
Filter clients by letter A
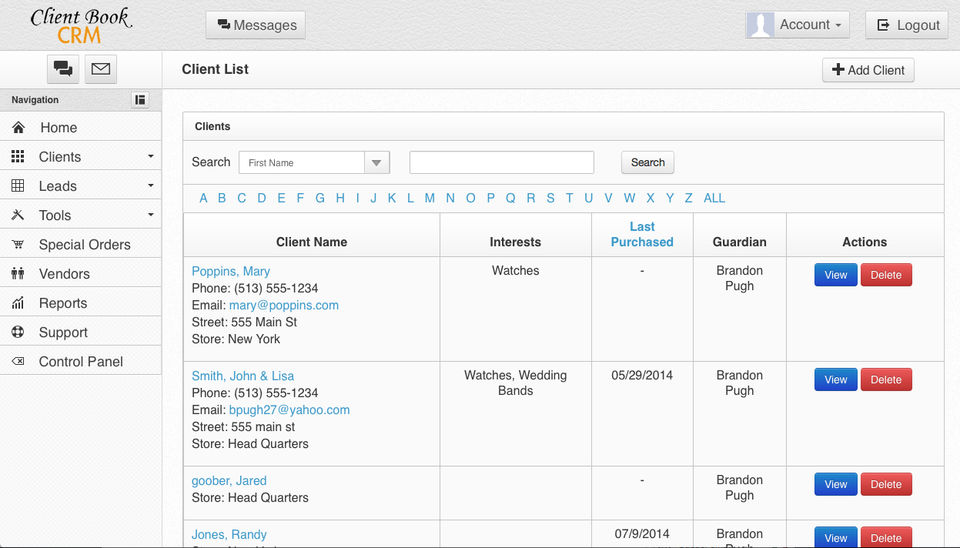[x=203, y=198]
